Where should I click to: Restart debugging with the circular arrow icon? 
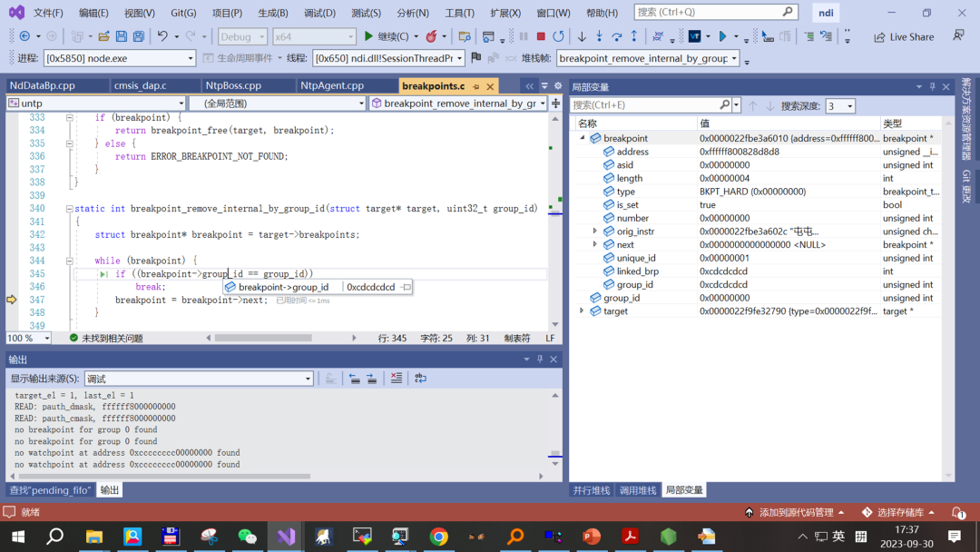(558, 37)
